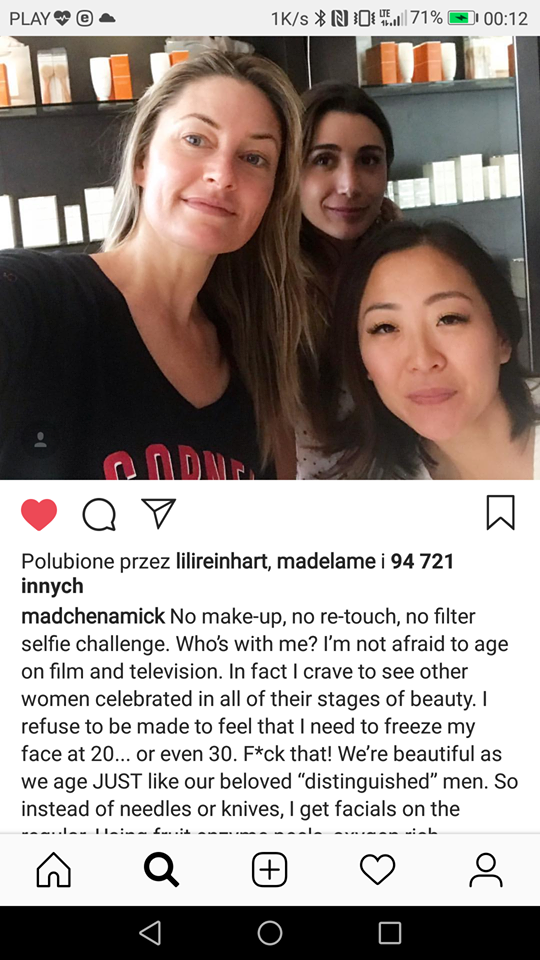
Task: Tap Android Back navigation button
Action: coord(150,933)
